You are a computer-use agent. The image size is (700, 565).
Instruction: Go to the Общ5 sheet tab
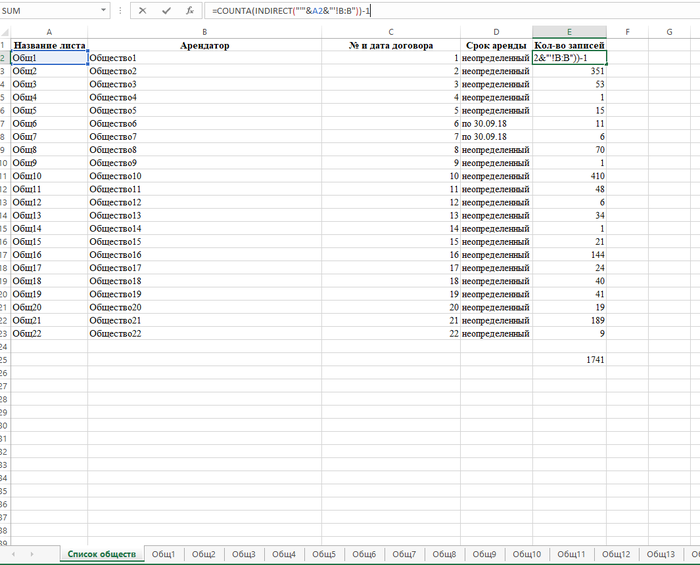click(324, 554)
